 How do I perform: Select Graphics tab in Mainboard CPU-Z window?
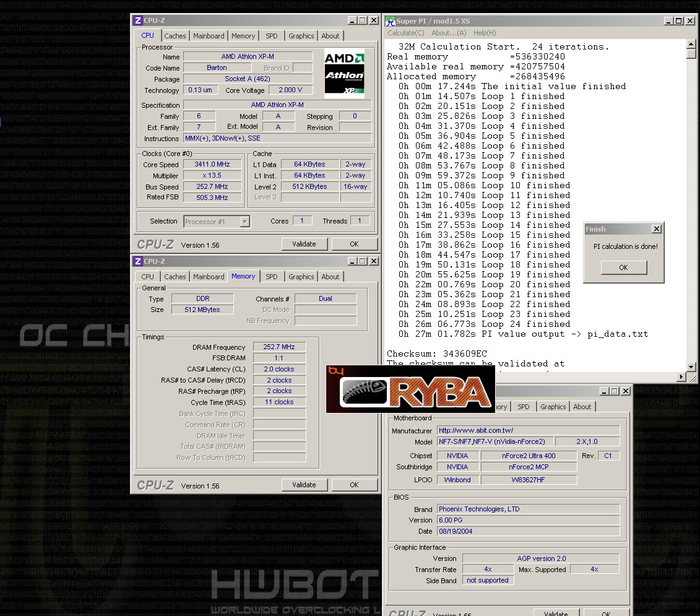pyautogui.click(x=553, y=407)
